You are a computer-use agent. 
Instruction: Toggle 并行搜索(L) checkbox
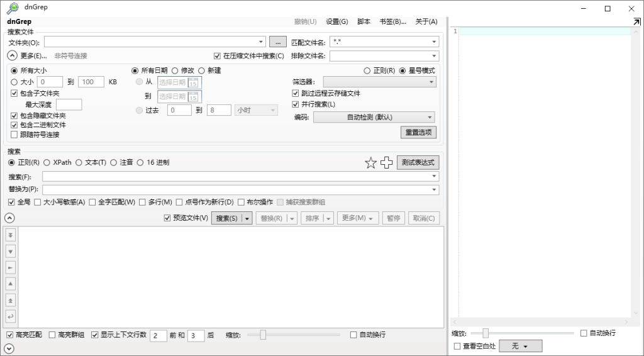[x=296, y=104]
